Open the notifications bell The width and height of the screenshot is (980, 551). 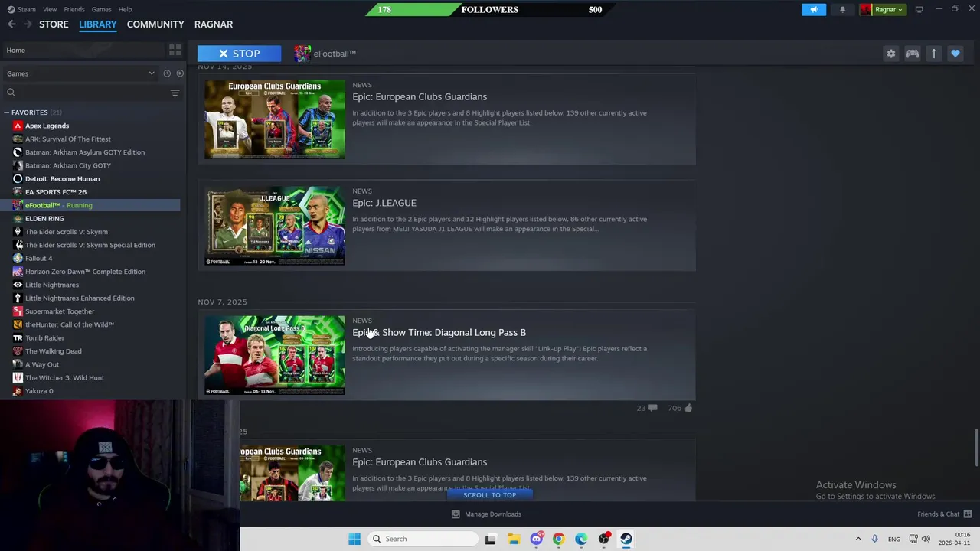pyautogui.click(x=842, y=9)
